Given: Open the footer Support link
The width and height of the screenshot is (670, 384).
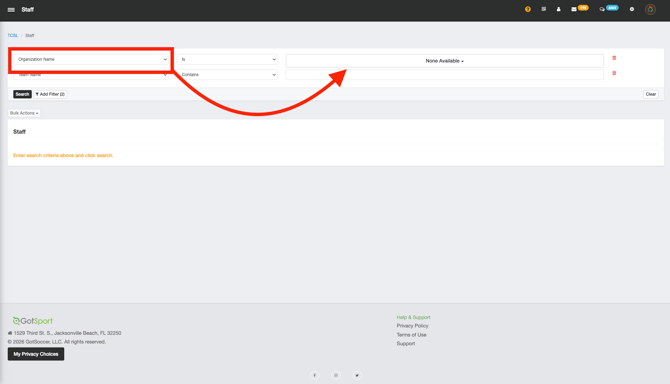Looking at the screenshot, I should pos(406,343).
